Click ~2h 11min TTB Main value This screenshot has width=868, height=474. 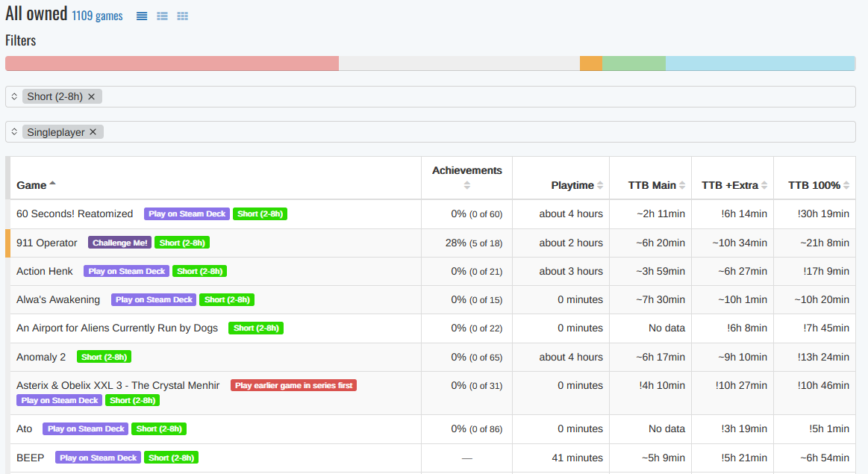[x=661, y=213]
